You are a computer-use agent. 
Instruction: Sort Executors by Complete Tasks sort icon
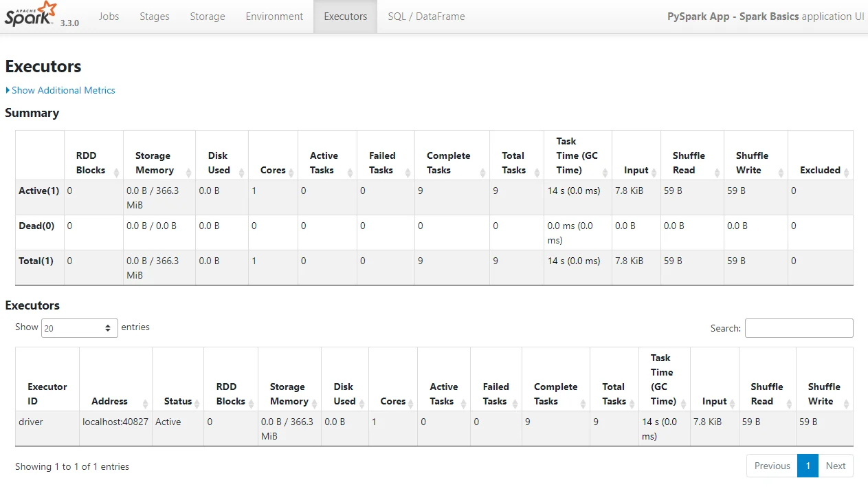click(583, 403)
